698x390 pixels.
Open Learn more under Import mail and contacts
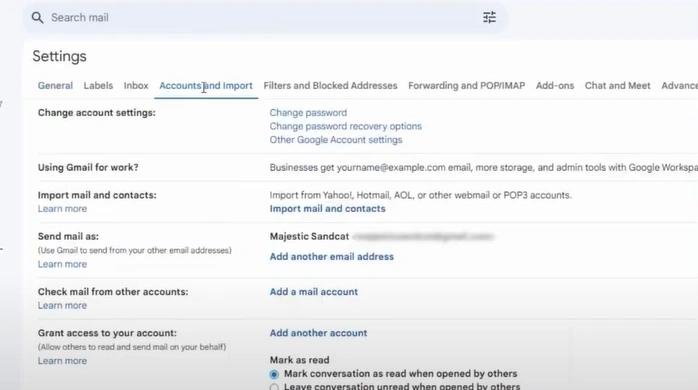[x=62, y=209]
